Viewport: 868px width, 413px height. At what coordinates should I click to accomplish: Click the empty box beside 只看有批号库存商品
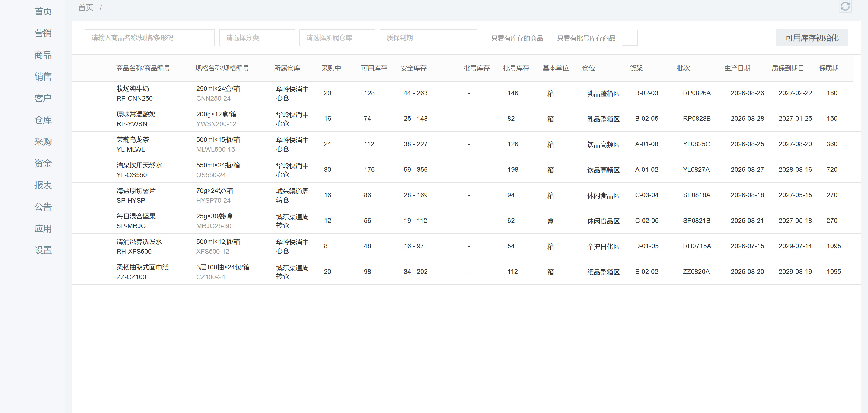tap(629, 38)
